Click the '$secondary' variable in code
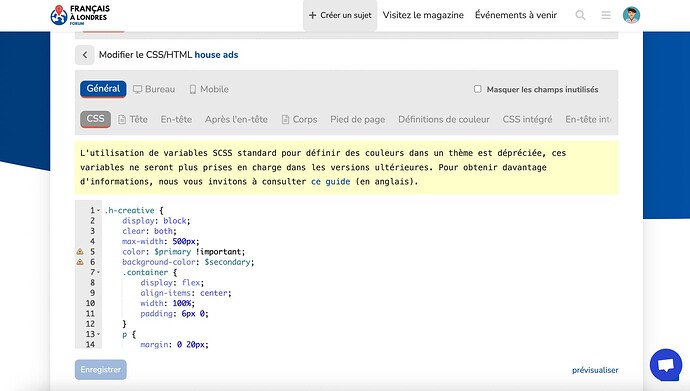Image resolution: width=690 pixels, height=391 pixels. (x=228, y=262)
